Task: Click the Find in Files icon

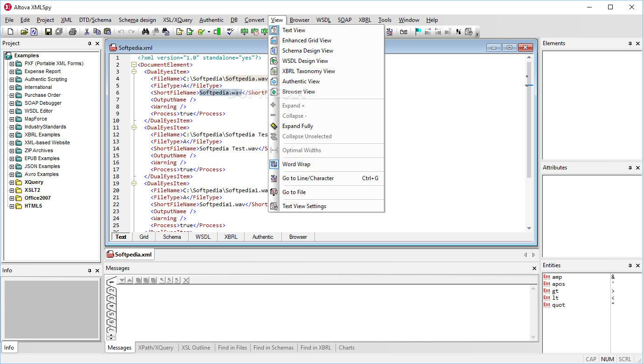Action: point(166,32)
